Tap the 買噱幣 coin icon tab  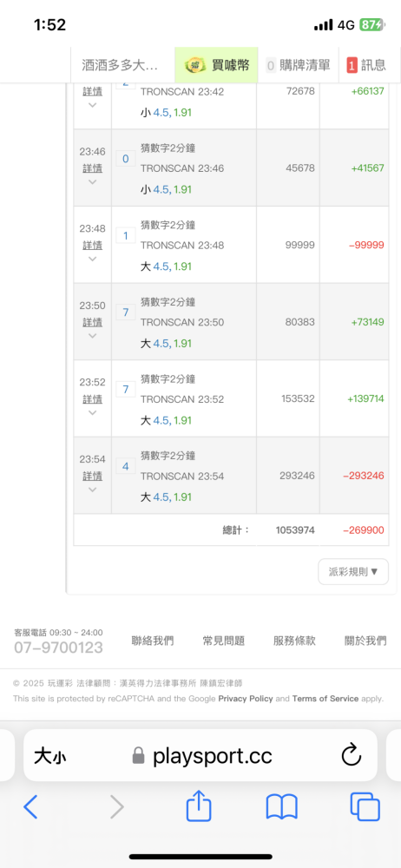point(216,65)
